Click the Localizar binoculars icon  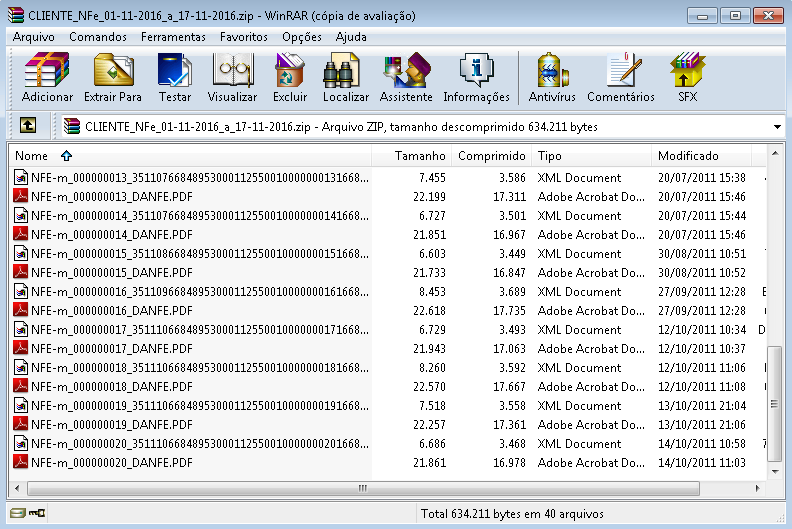pos(341,70)
